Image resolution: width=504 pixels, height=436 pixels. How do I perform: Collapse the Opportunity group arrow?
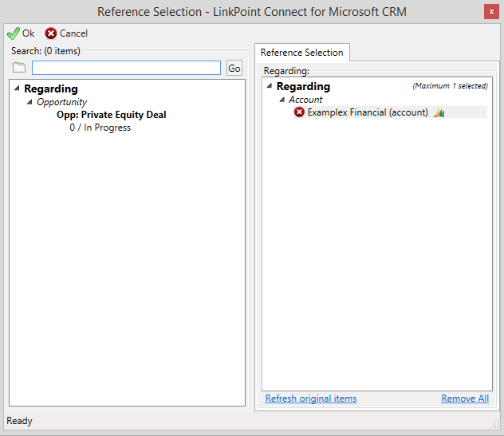[30, 102]
